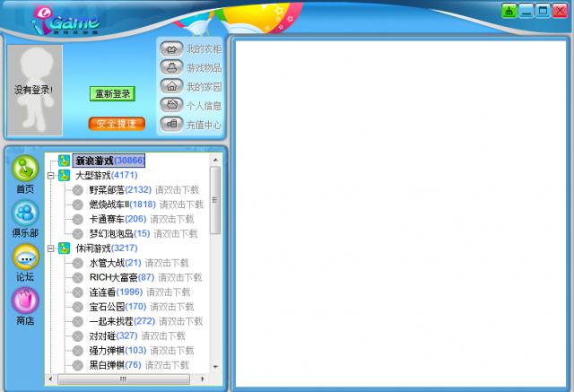This screenshot has height=392, width=574.
Task: Collapse the 休闲游戏 tree node
Action: [51, 248]
